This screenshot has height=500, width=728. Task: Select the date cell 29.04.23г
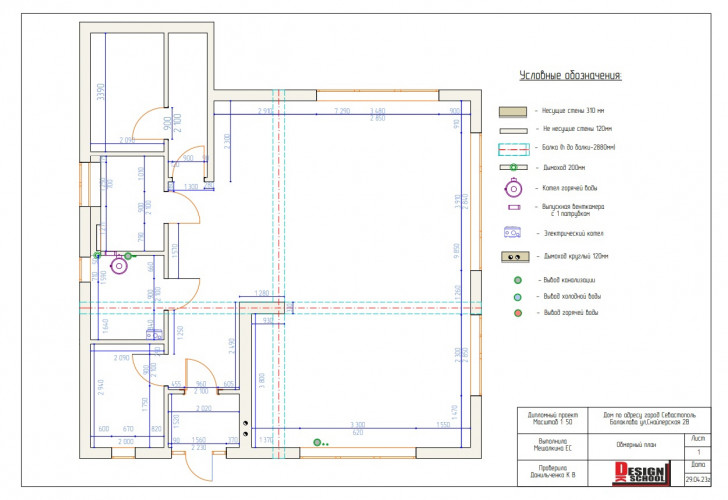[x=697, y=481]
